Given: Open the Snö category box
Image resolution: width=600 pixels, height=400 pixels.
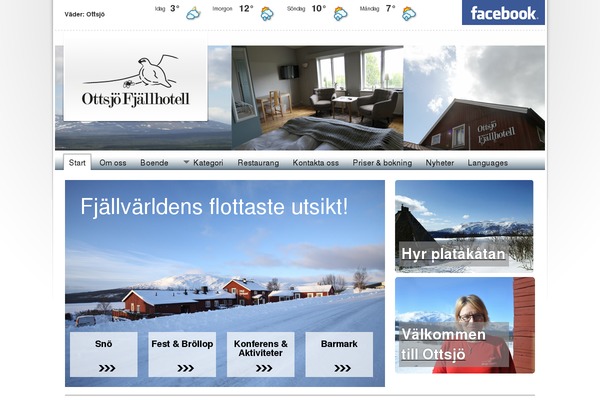Looking at the screenshot, I should [x=104, y=354].
